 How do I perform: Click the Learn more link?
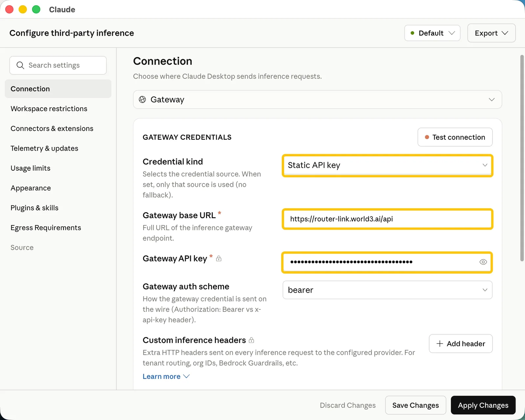point(161,376)
